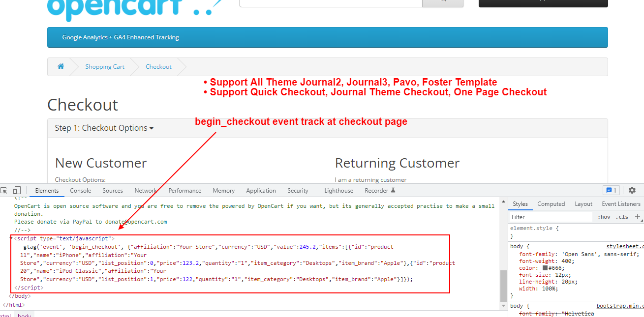This screenshot has width=644, height=317.
Task: Open the issues counter badge
Action: click(x=612, y=191)
